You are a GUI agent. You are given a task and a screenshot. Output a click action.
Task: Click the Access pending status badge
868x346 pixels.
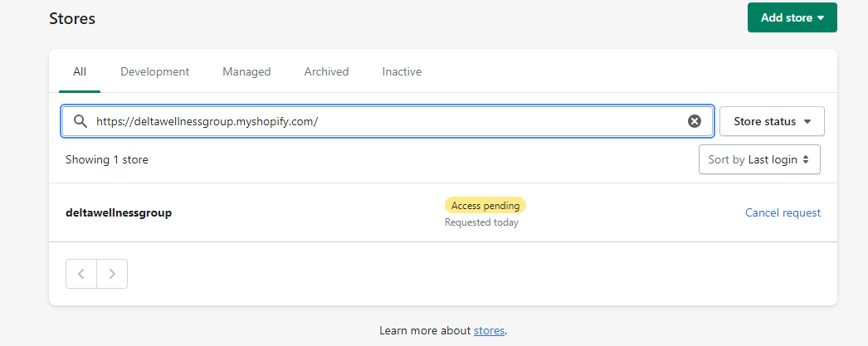click(x=485, y=206)
